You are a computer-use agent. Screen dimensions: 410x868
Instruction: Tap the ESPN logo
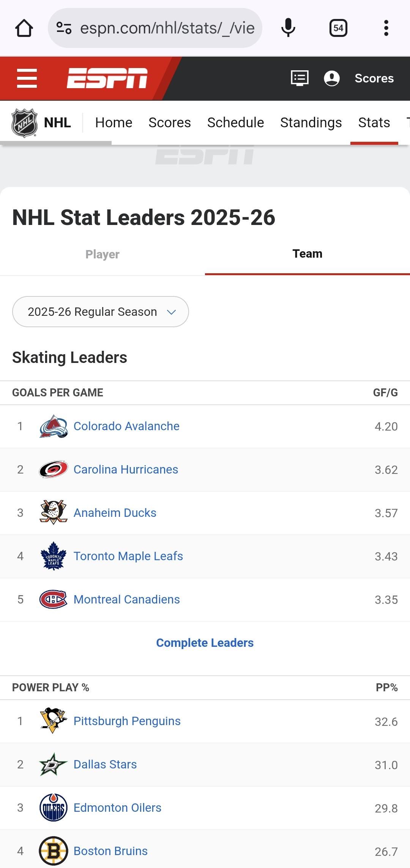tap(107, 78)
